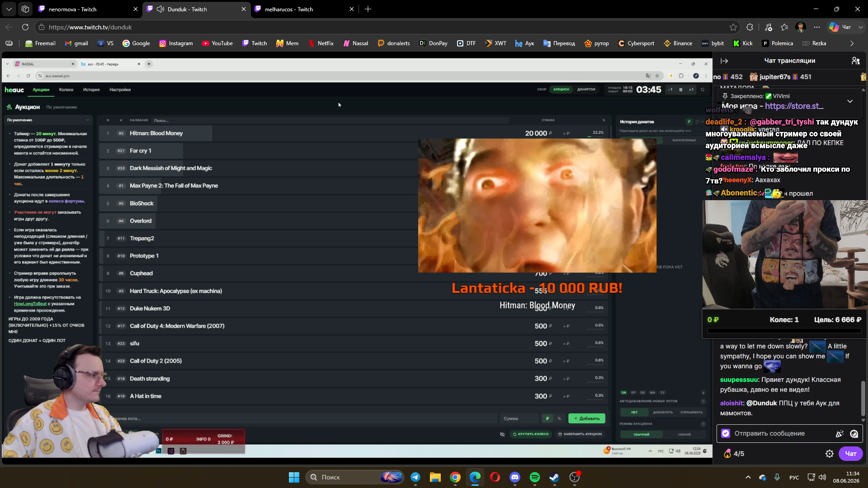Open the pinned store link in chat
This screenshot has width=868, height=488.
tap(794, 106)
